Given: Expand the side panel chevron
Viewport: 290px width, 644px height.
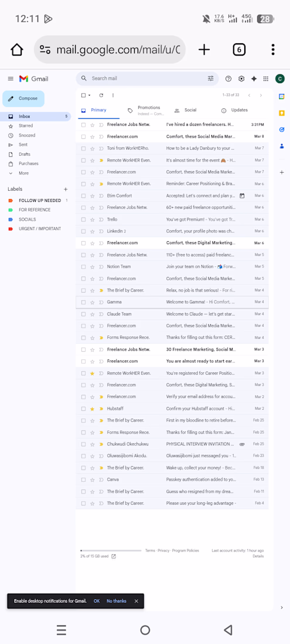Looking at the screenshot, I should pyautogui.click(x=282, y=608).
